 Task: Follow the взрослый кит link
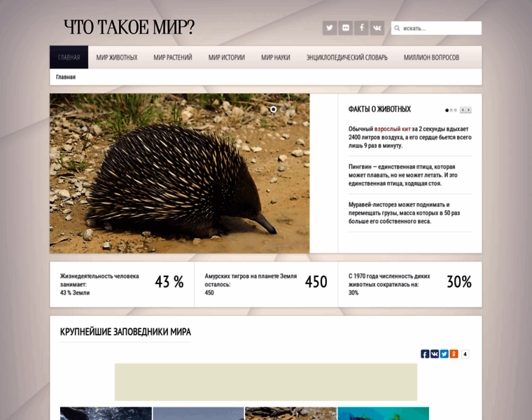(392, 129)
